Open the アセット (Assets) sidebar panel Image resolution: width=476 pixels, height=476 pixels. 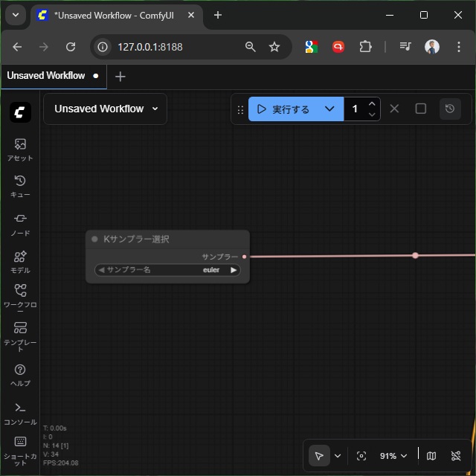pyautogui.click(x=20, y=149)
